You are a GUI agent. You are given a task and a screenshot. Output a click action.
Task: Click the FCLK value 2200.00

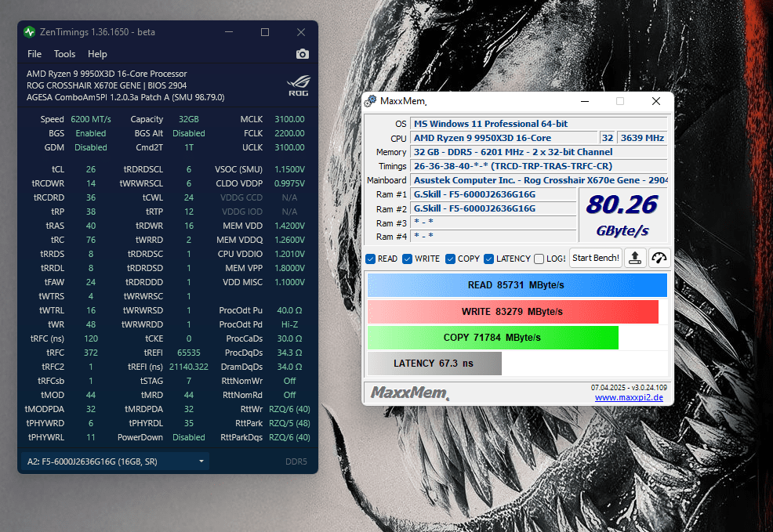289,133
